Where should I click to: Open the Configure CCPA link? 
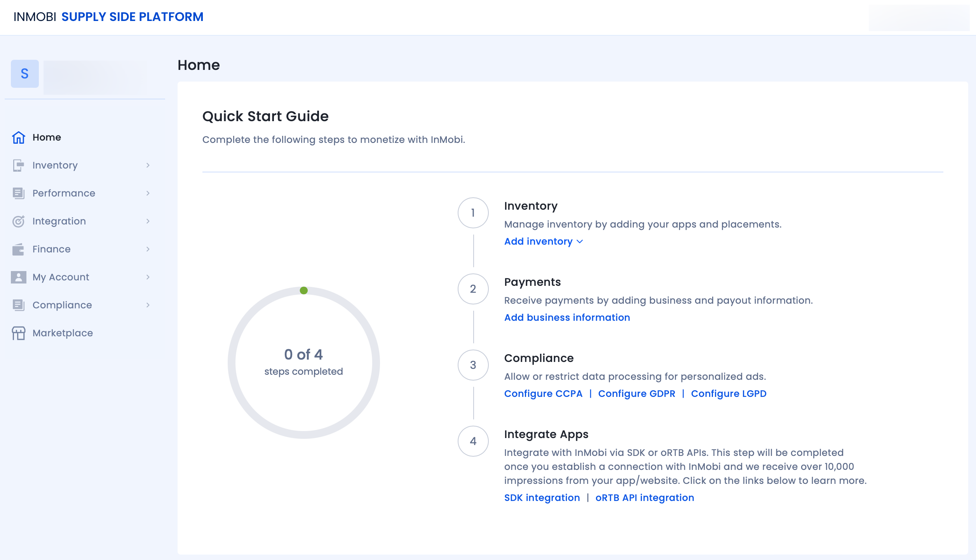pyautogui.click(x=543, y=394)
